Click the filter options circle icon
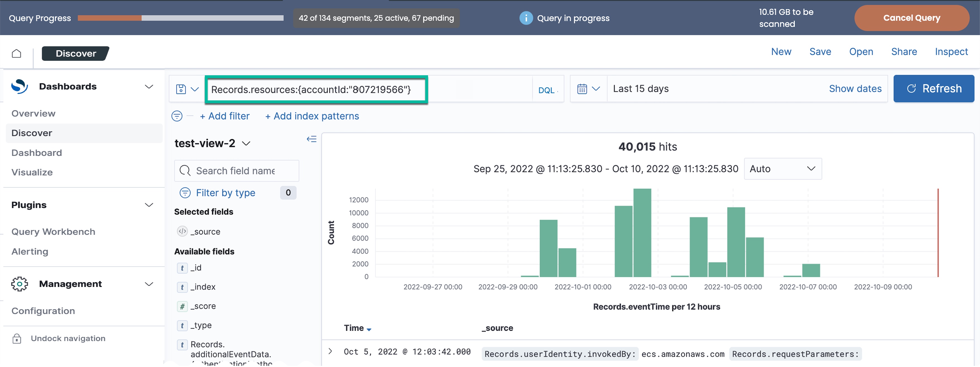The height and width of the screenshot is (367, 980). pos(177,116)
